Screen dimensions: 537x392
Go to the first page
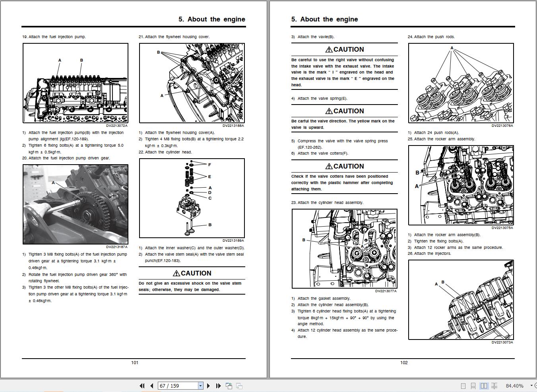pos(142,386)
